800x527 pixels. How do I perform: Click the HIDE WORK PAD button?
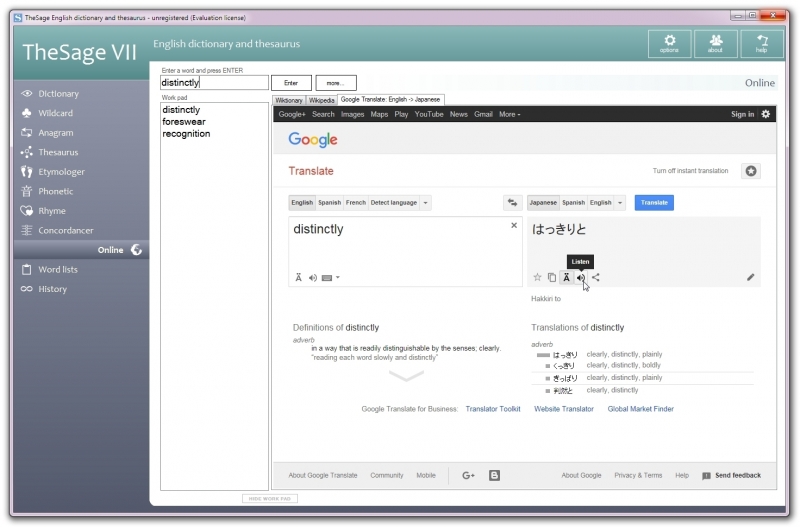click(269, 498)
